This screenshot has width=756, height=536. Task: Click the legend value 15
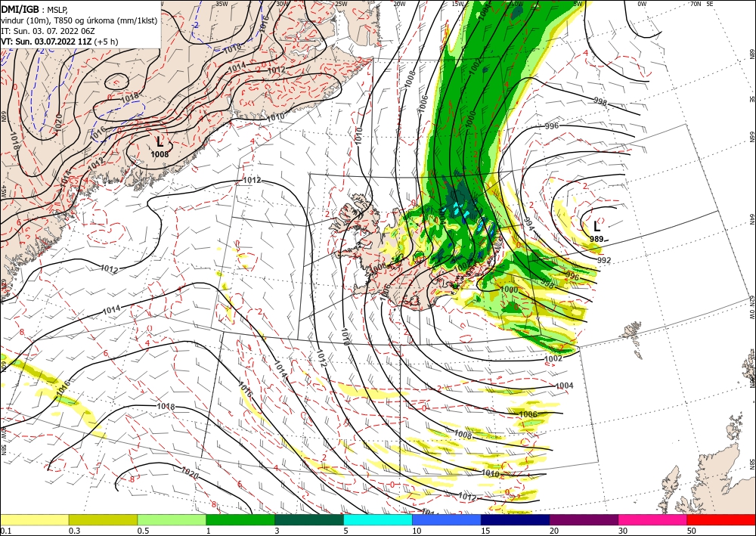[485, 531]
